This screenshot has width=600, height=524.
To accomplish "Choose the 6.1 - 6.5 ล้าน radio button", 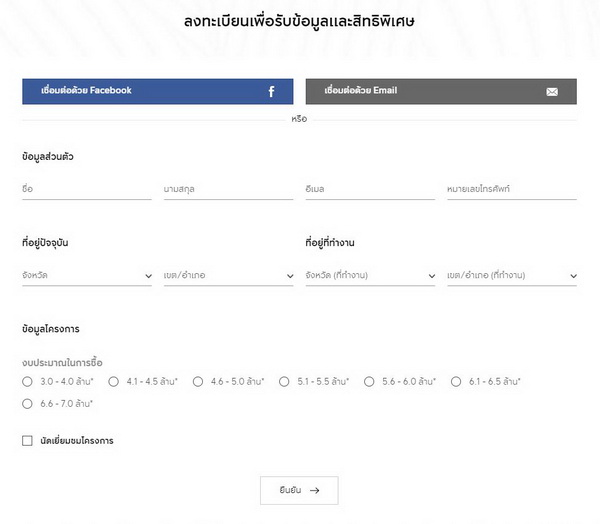I will (456, 381).
